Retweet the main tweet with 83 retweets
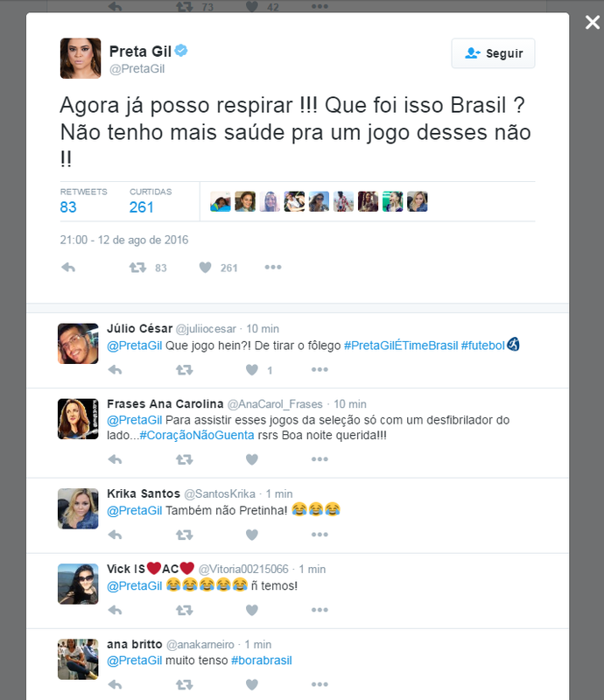The height and width of the screenshot is (700, 604). tap(137, 268)
